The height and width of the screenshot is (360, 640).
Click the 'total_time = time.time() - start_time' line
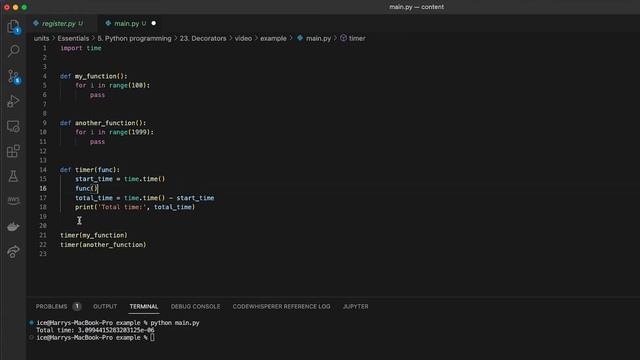pyautogui.click(x=144, y=198)
